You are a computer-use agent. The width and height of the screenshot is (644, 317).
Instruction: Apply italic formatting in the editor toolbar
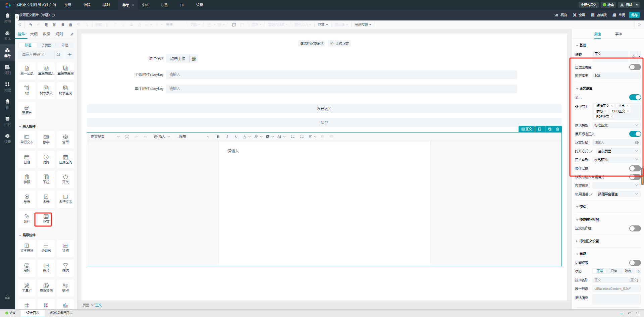point(227,137)
